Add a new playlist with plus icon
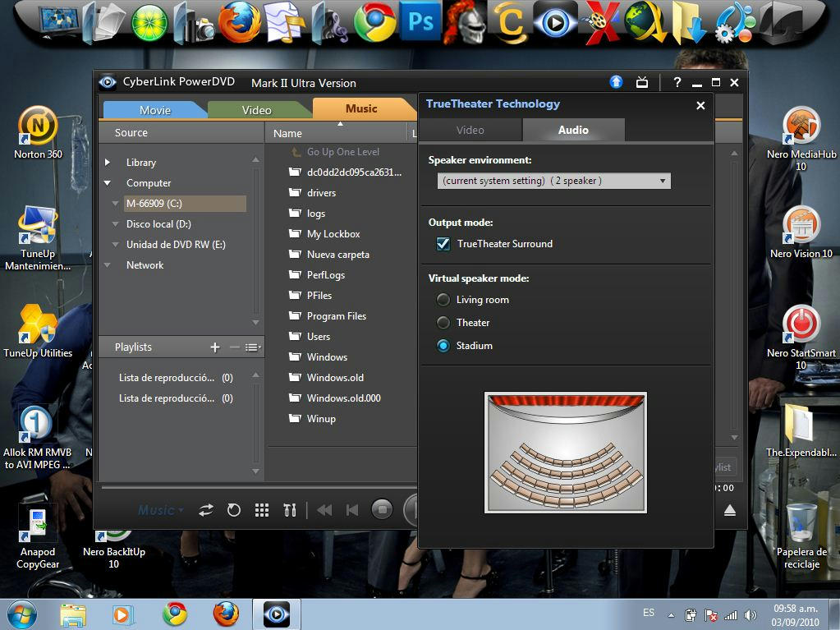Screen dimensions: 840x630 215,347
